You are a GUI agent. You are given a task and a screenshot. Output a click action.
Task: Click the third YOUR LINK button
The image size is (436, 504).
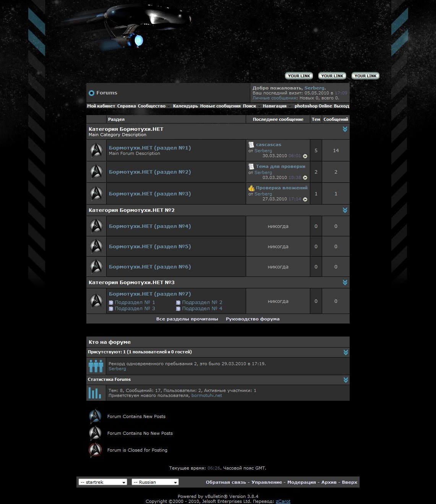[x=366, y=76]
